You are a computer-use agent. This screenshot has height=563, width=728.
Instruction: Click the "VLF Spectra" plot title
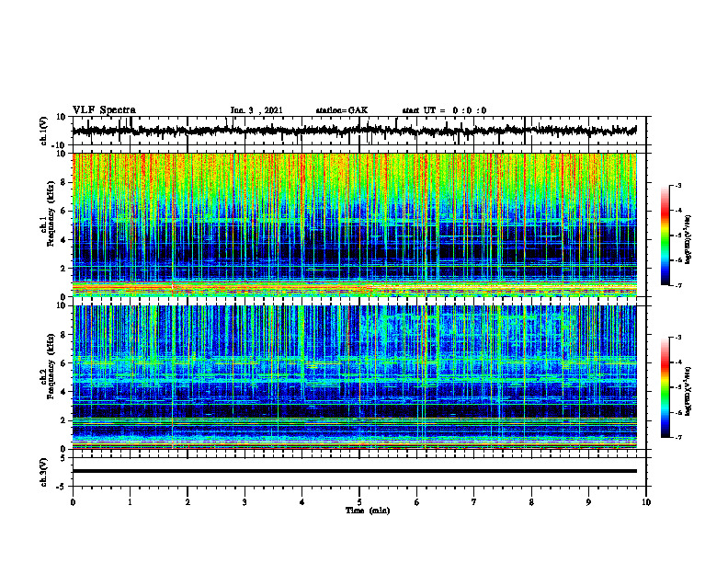point(104,110)
